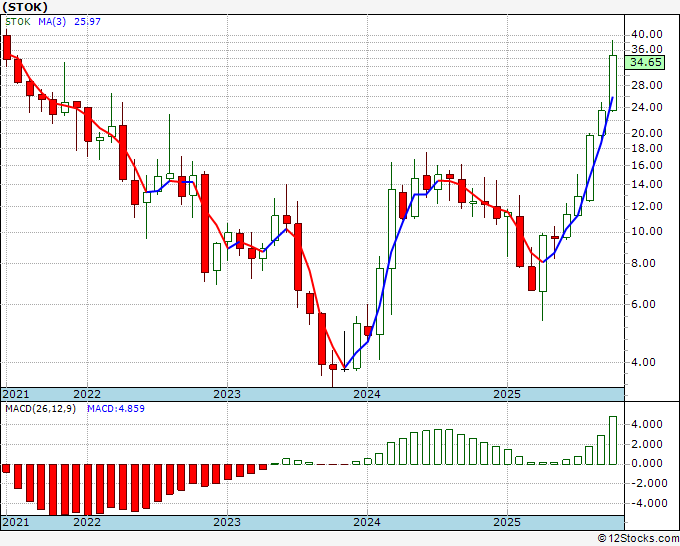Click 2023 on price chart time axis
This screenshot has height=546, width=680.
(x=227, y=394)
